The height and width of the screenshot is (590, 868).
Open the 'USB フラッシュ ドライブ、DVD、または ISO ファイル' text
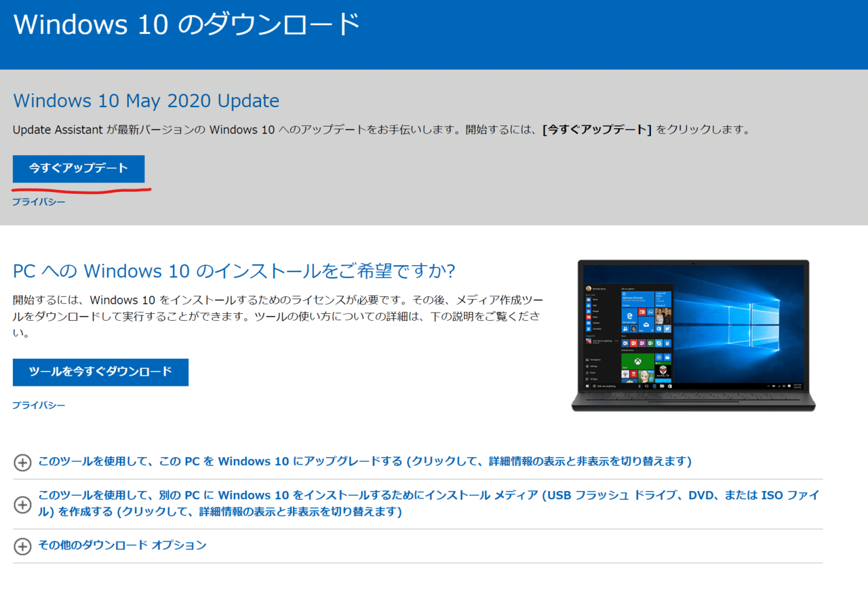point(429,504)
